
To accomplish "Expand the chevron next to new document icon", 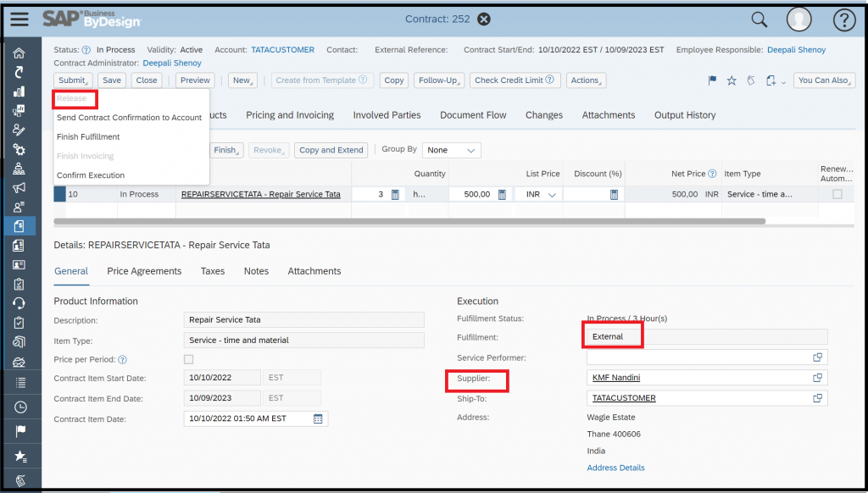I will pos(783,82).
